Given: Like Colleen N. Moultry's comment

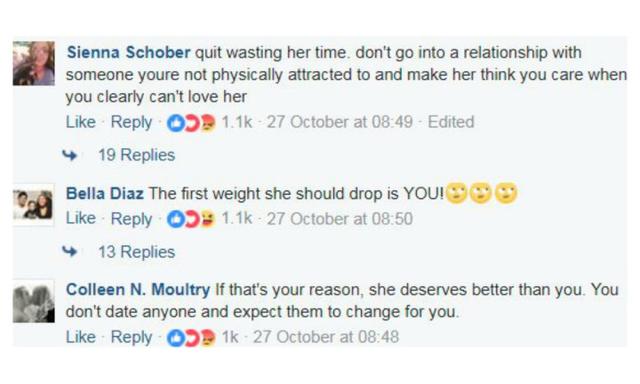Looking at the screenshot, I should coord(81,337).
